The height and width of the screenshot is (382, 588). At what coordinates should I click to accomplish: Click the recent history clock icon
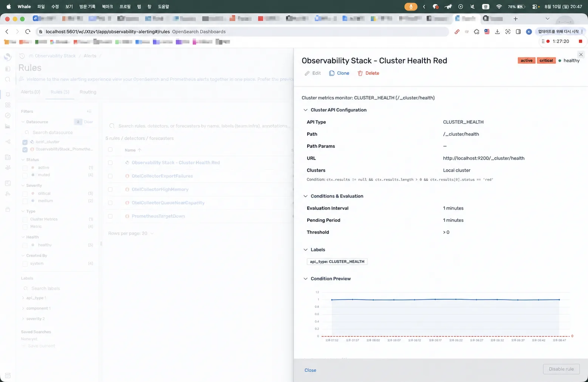coord(22,56)
